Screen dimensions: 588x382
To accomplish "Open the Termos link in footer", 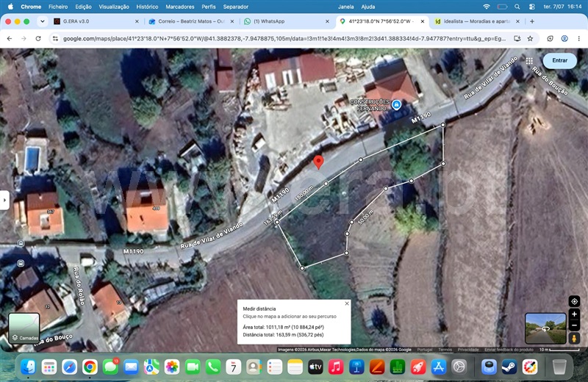I will pos(445,350).
